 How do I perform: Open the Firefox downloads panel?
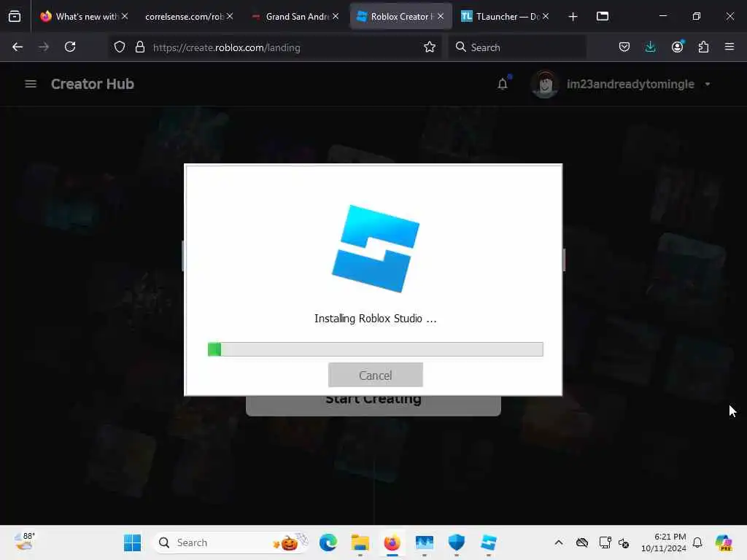650,47
